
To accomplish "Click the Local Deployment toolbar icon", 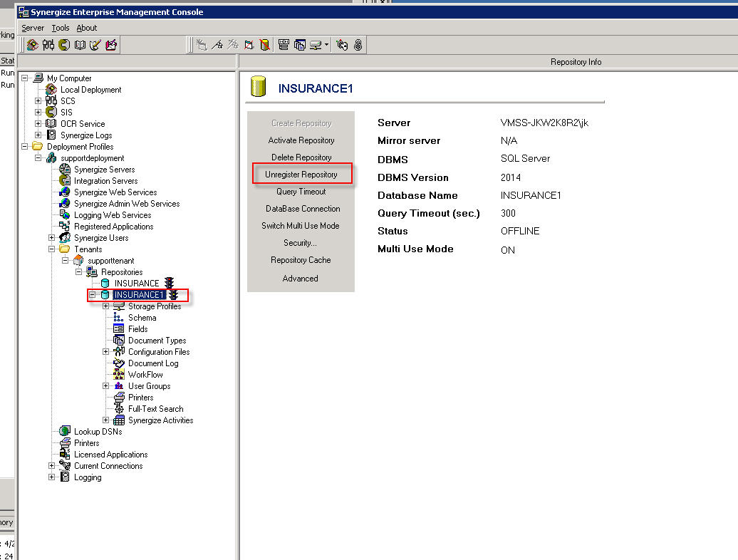I will tap(33, 45).
